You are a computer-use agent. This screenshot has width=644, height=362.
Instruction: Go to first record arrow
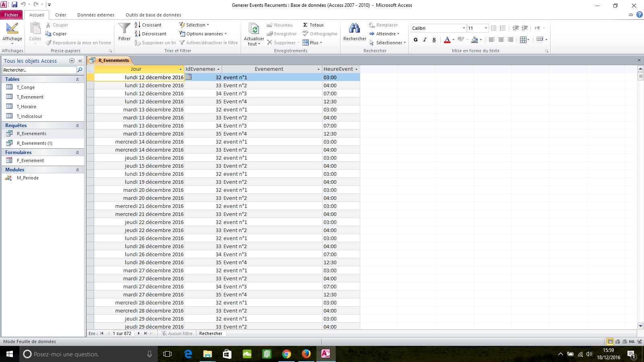pyautogui.click(x=102, y=333)
